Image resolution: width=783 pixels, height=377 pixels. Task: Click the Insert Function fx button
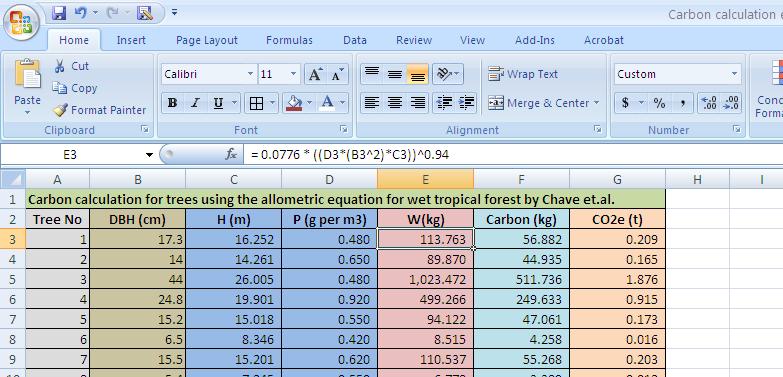pyautogui.click(x=231, y=155)
